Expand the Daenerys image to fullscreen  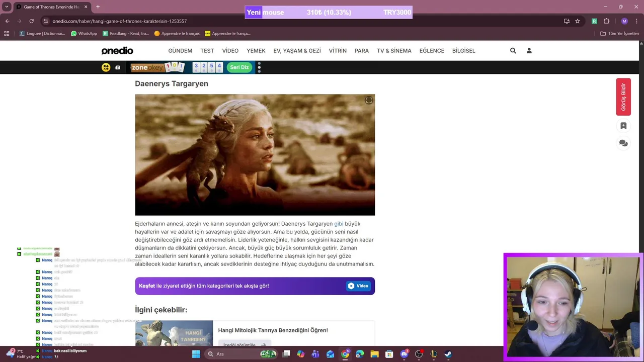369,101
